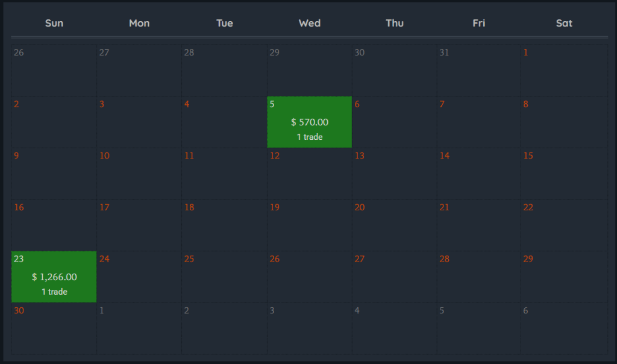Select day 15 on the calendar

565,174
